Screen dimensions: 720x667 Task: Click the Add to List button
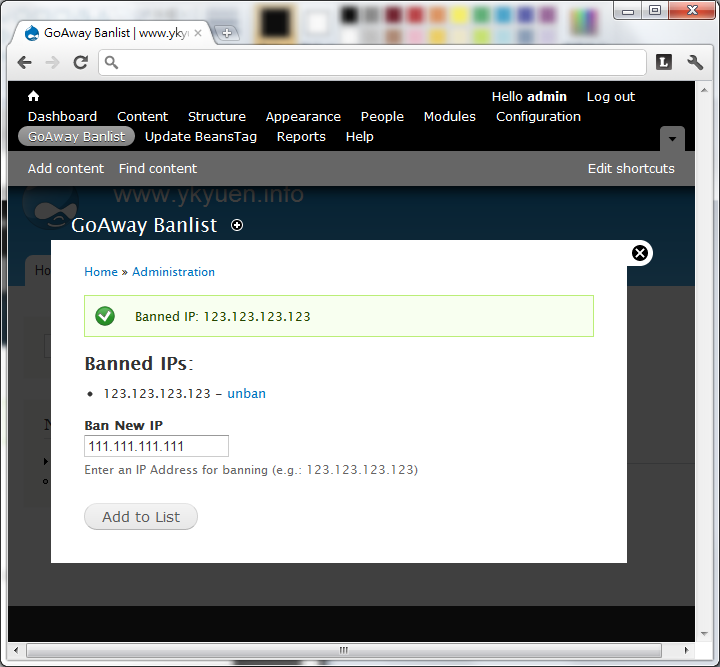(x=141, y=517)
